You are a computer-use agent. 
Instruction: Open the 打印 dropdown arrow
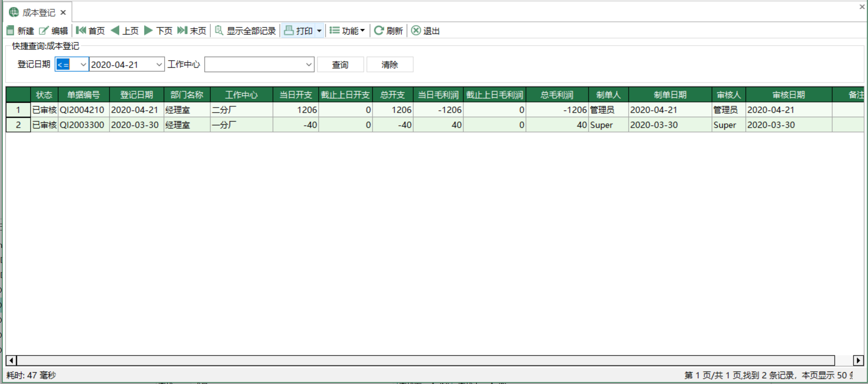[x=319, y=31]
